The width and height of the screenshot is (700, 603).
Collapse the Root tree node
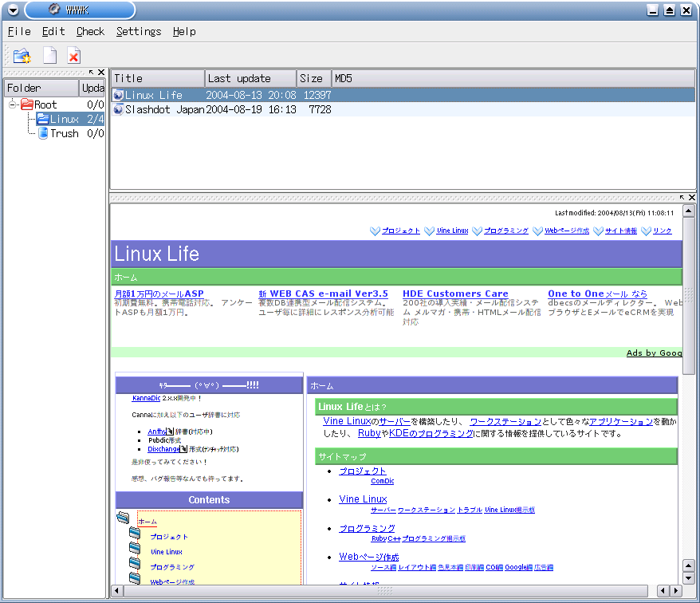pos(12,104)
